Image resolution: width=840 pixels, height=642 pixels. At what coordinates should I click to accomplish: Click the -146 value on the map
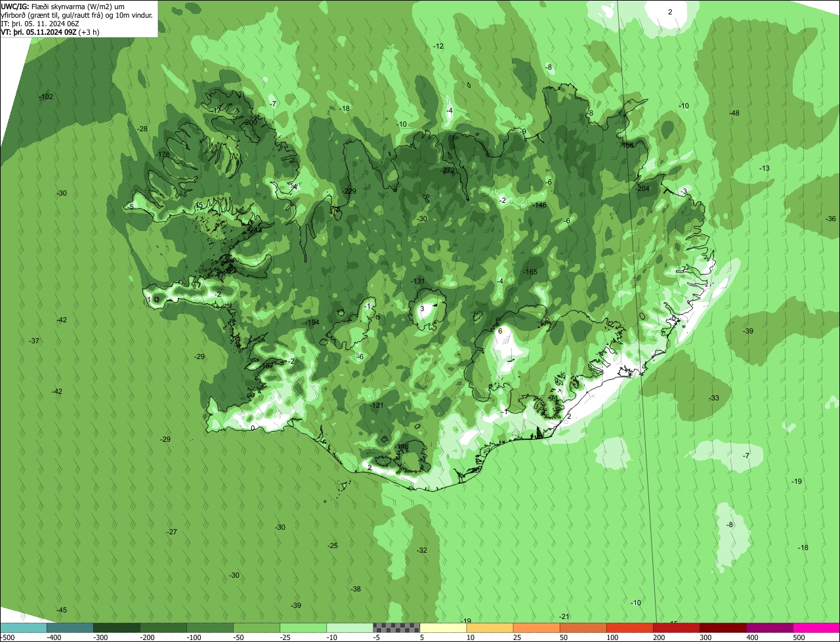[x=540, y=205]
